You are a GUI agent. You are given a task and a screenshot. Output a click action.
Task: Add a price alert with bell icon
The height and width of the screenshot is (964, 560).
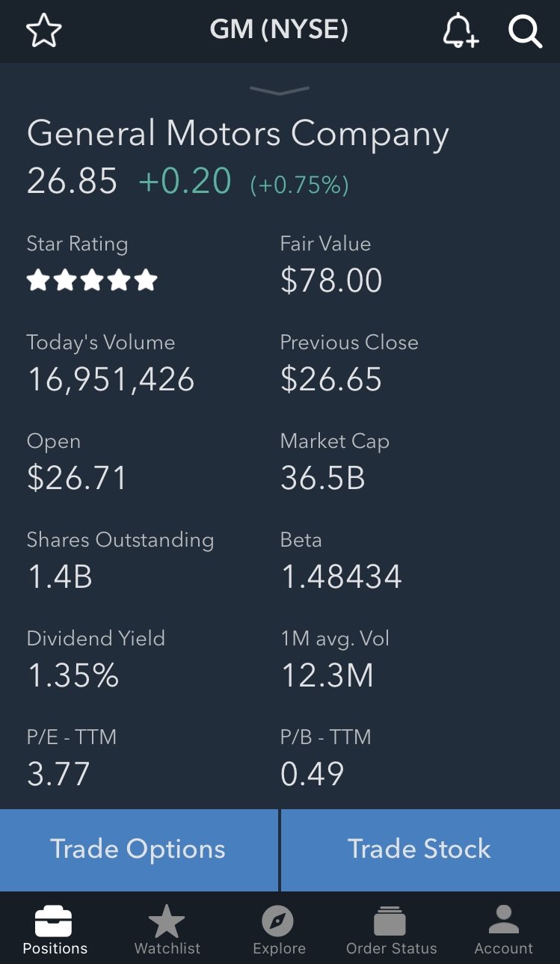point(460,31)
